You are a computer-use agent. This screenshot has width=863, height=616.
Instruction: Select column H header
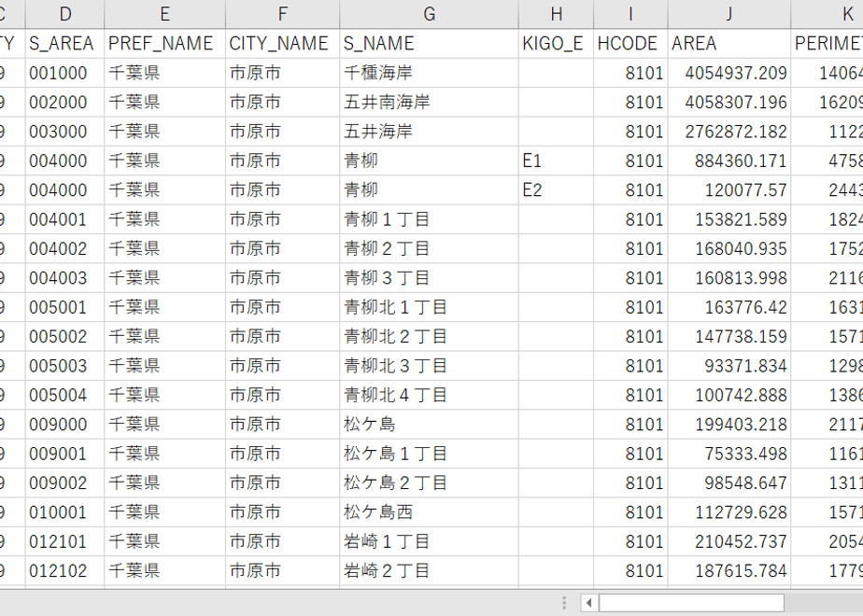pos(556,14)
